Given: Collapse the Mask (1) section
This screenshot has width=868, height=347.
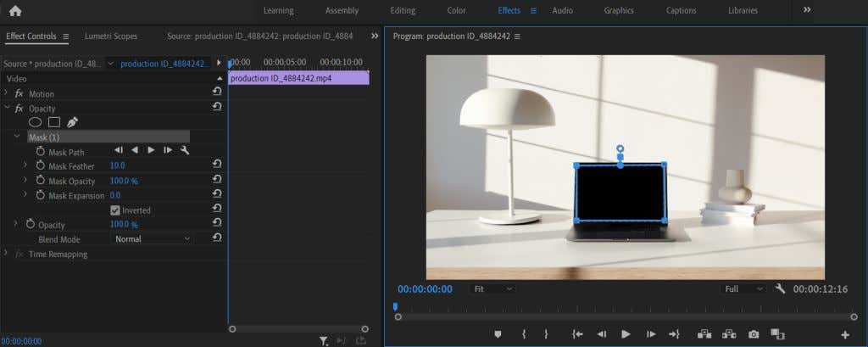Looking at the screenshot, I should pyautogui.click(x=17, y=137).
